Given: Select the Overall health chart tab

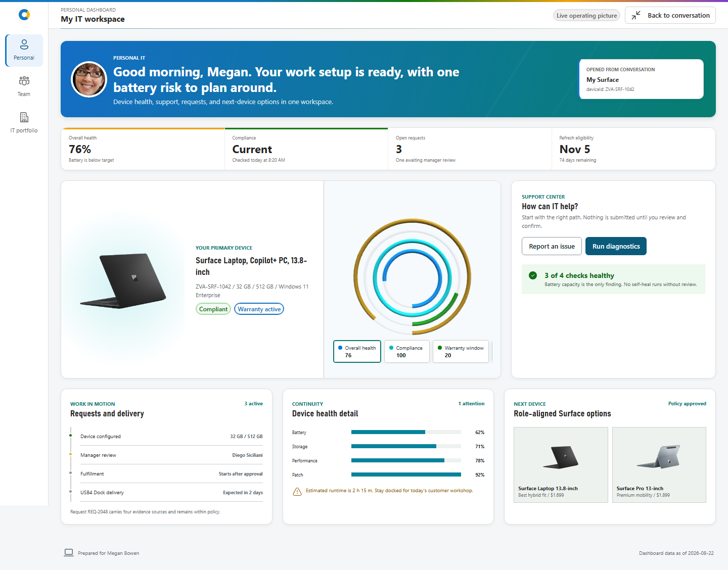Looking at the screenshot, I should coord(357,351).
